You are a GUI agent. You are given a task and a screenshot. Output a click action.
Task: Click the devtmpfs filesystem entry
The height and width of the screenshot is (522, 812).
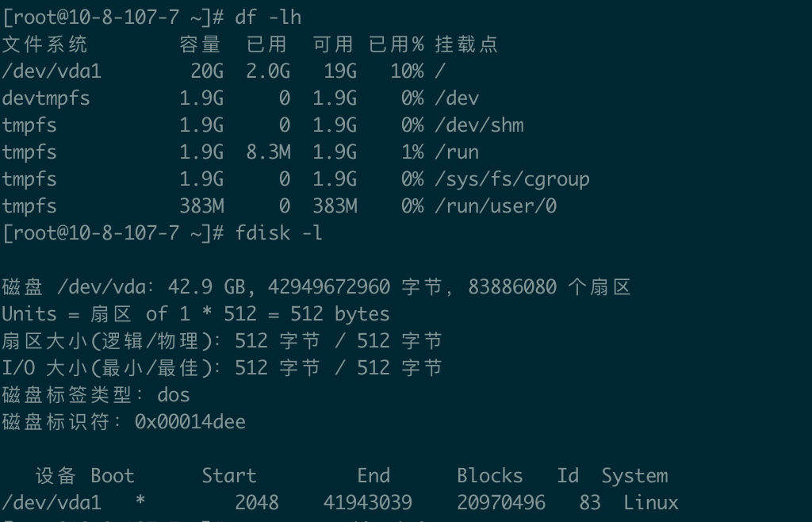coord(46,98)
